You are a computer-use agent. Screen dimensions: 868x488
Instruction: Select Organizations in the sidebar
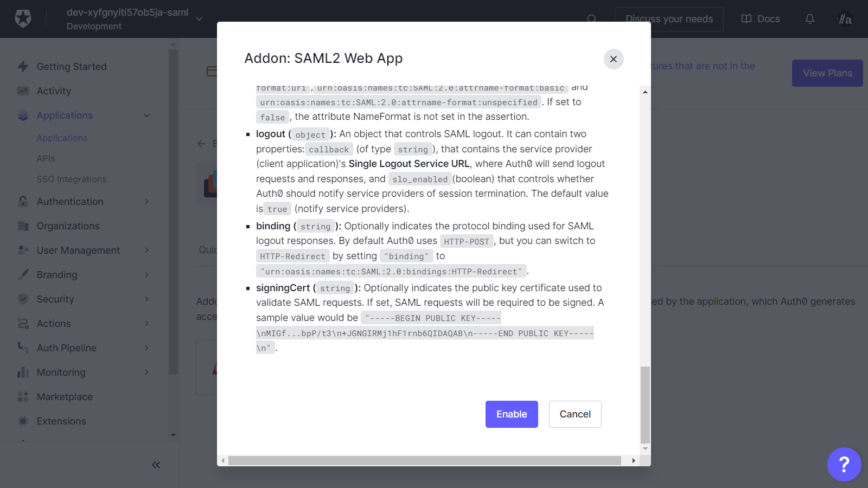pyautogui.click(x=68, y=226)
